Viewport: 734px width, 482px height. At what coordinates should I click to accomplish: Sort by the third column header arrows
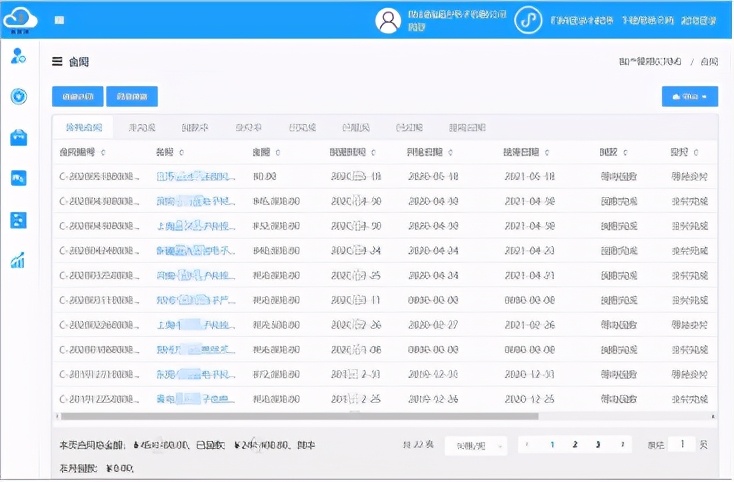278,153
